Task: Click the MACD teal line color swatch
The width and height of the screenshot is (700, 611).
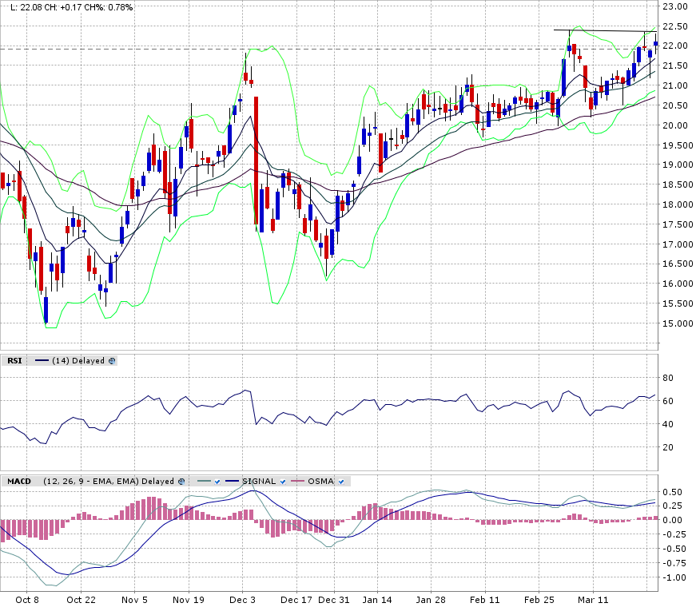Action: pos(204,481)
